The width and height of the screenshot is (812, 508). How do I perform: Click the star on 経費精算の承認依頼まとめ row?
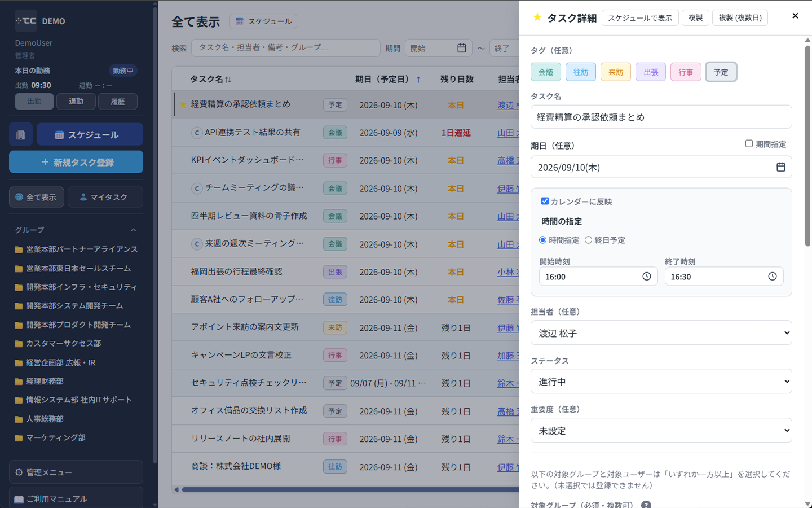click(183, 104)
